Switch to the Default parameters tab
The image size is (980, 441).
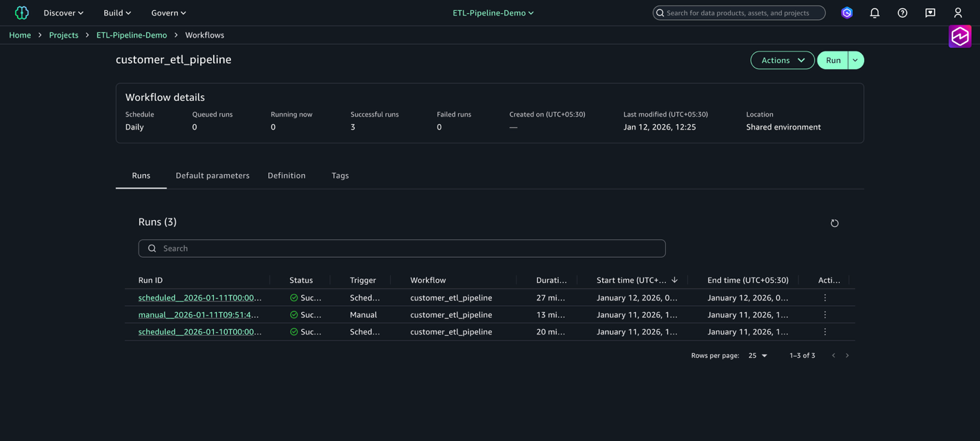pos(212,176)
